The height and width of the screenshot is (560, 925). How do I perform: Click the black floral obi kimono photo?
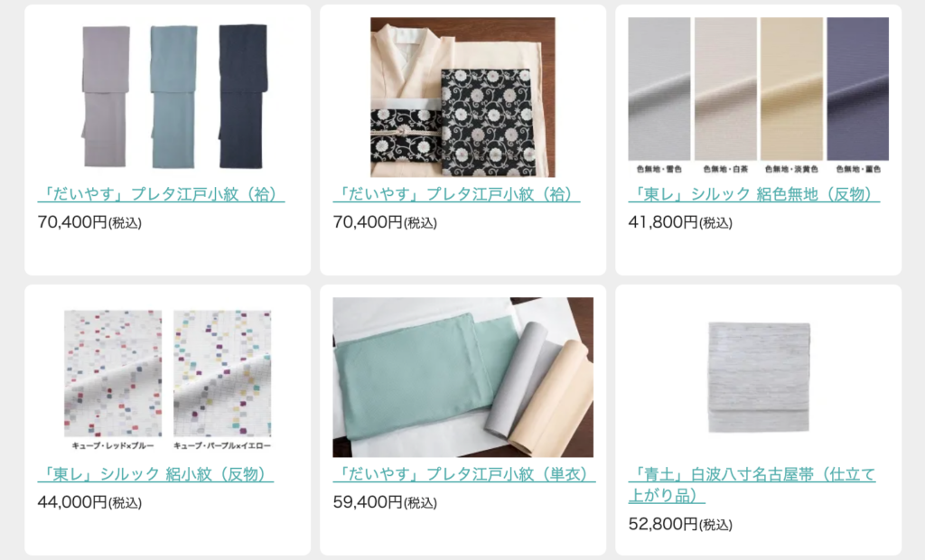coord(462,97)
